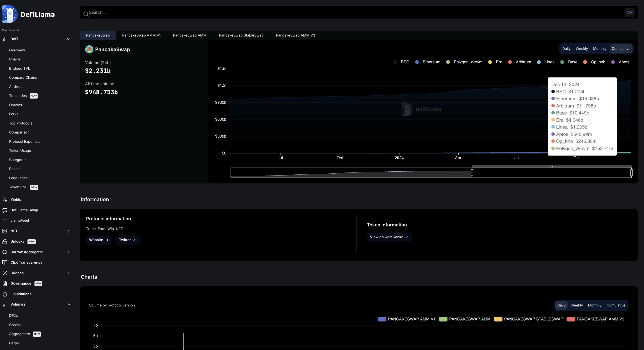Toggle the Daily chart button
Viewport: 644px width, 350px height.
click(x=566, y=48)
